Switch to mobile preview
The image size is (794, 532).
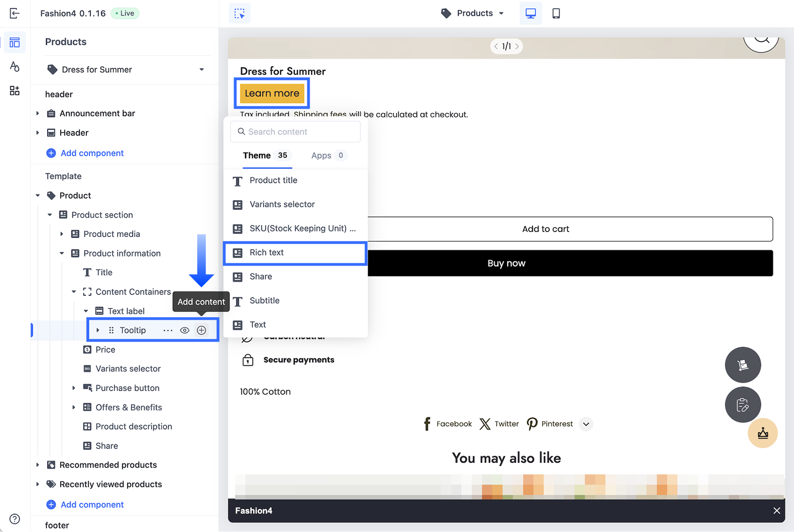pos(556,13)
